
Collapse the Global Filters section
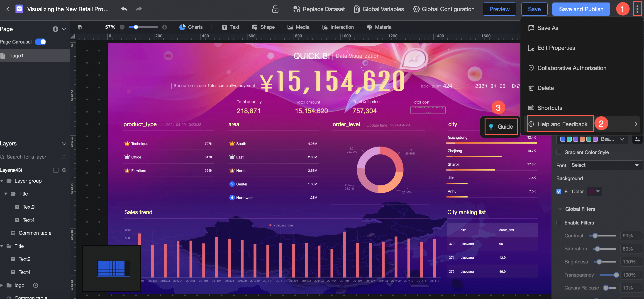(x=560, y=209)
